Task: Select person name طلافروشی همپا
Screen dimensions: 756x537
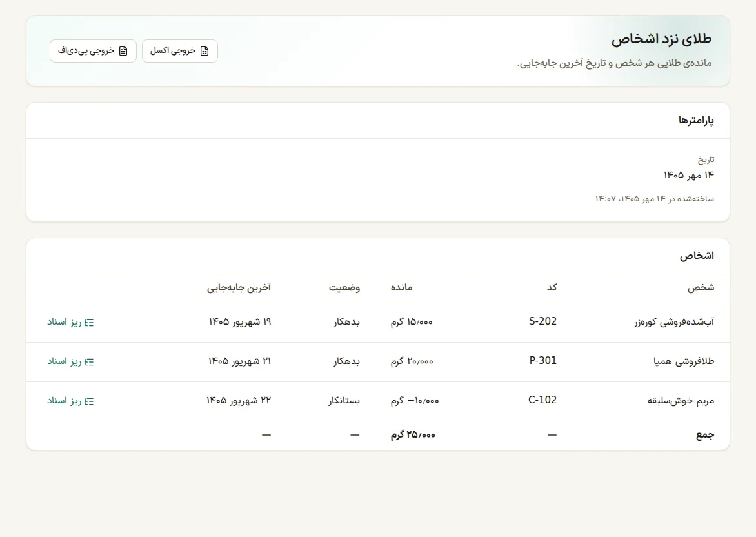Action: [x=684, y=361]
